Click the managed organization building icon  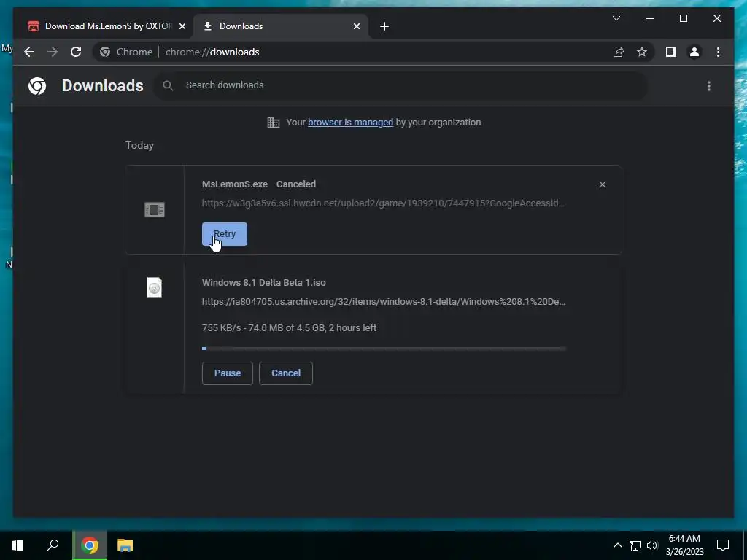[x=274, y=122]
